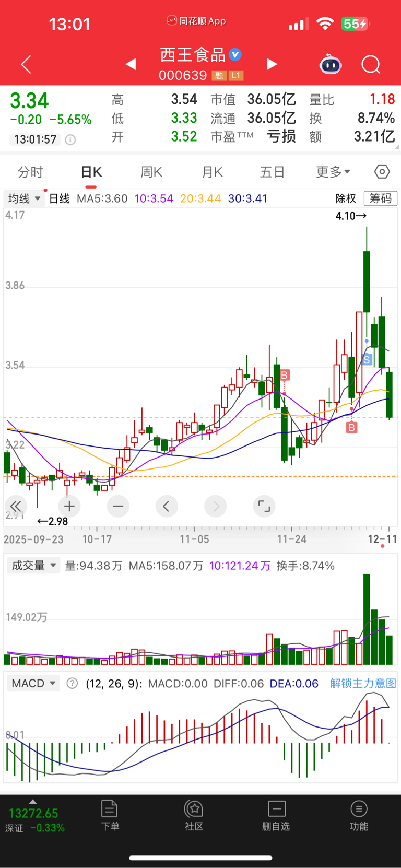Tap the blue S sell marker

367,360
